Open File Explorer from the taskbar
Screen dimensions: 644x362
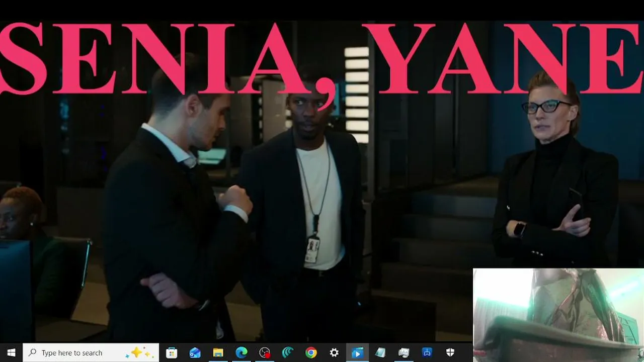(x=218, y=352)
